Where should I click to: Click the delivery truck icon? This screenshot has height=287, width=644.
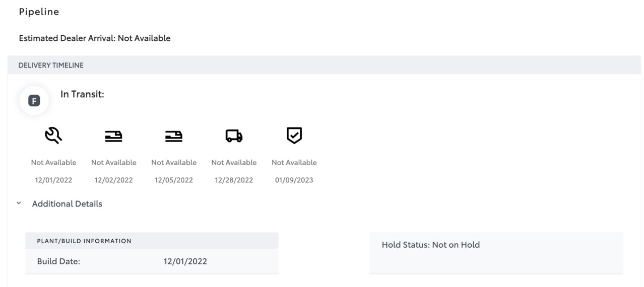click(x=234, y=136)
